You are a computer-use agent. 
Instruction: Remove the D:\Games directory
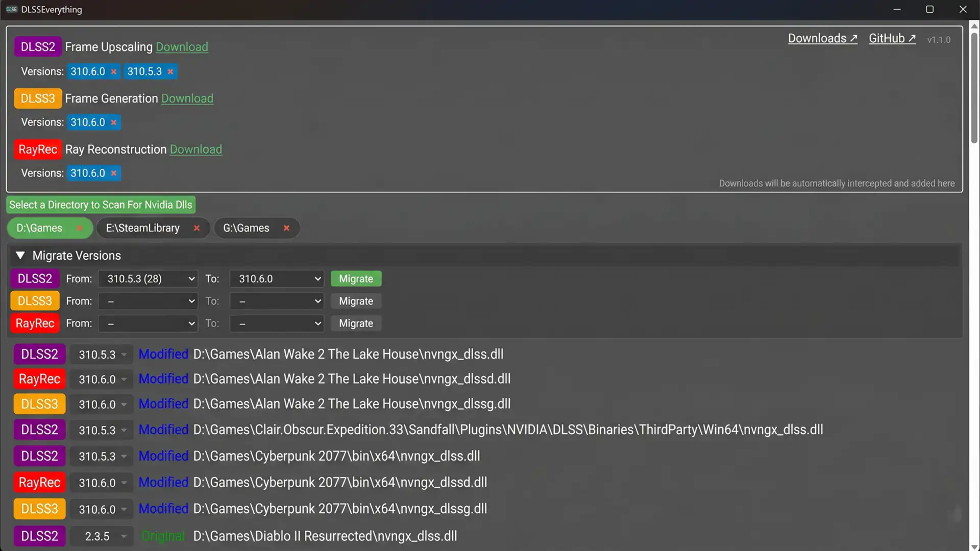pos(80,228)
